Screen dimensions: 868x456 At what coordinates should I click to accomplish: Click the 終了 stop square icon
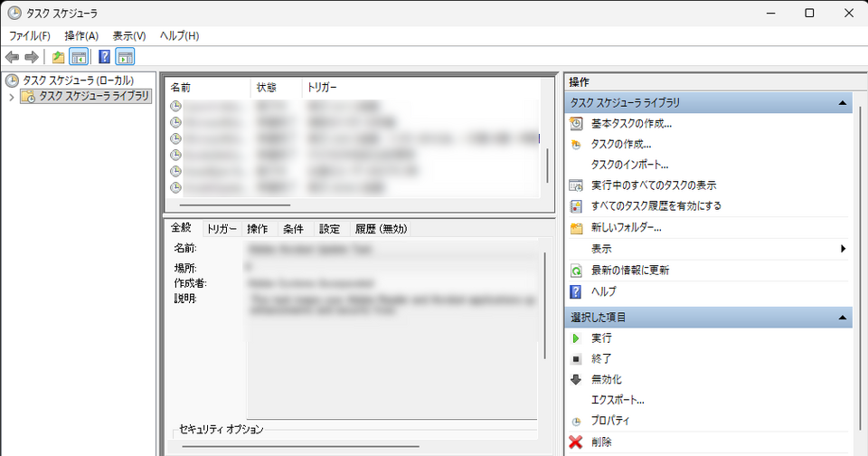(576, 359)
